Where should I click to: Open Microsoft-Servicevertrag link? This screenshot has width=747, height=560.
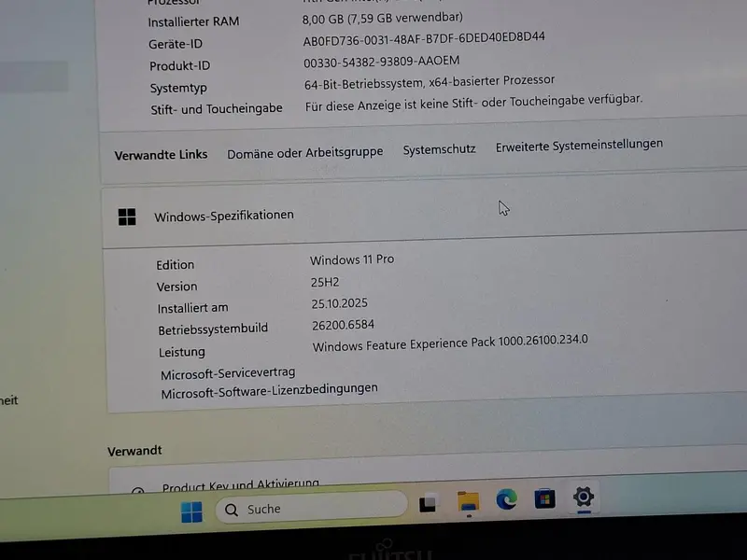point(228,372)
